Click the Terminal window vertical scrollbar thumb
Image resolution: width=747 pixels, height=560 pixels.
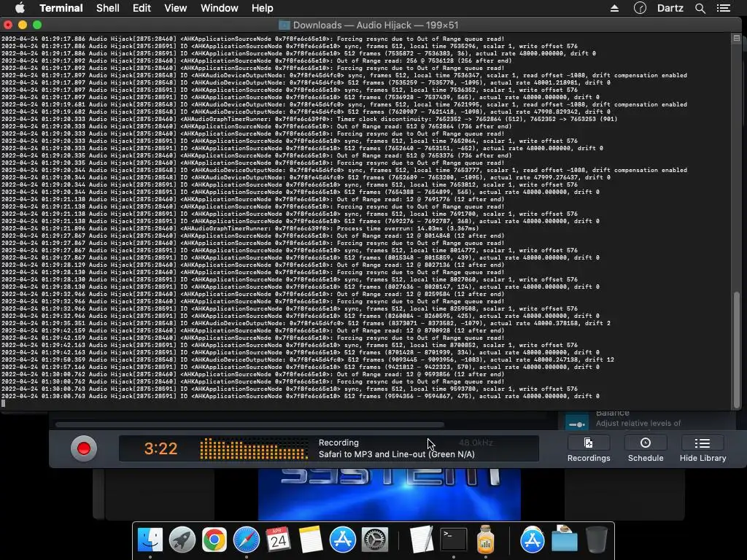(x=737, y=349)
